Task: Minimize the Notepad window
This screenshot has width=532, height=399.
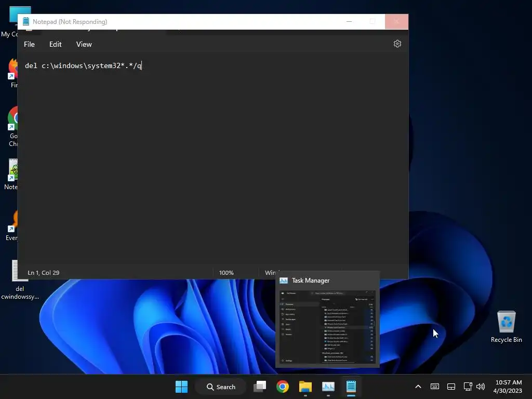Action: (x=349, y=22)
